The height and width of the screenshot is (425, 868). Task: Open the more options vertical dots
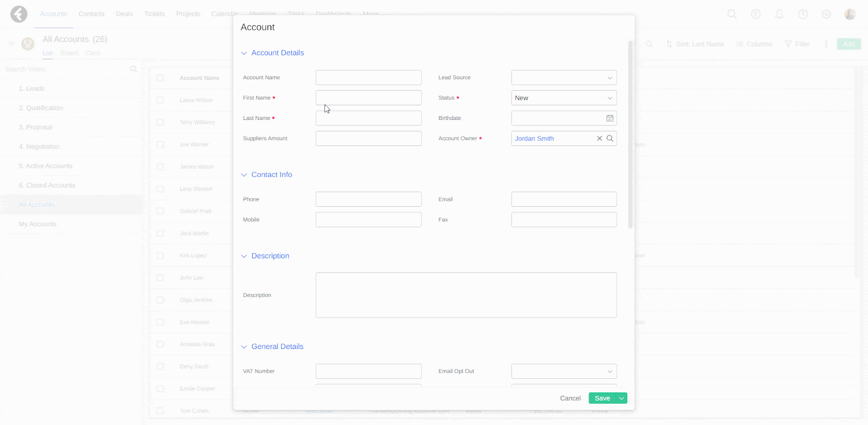pos(826,44)
